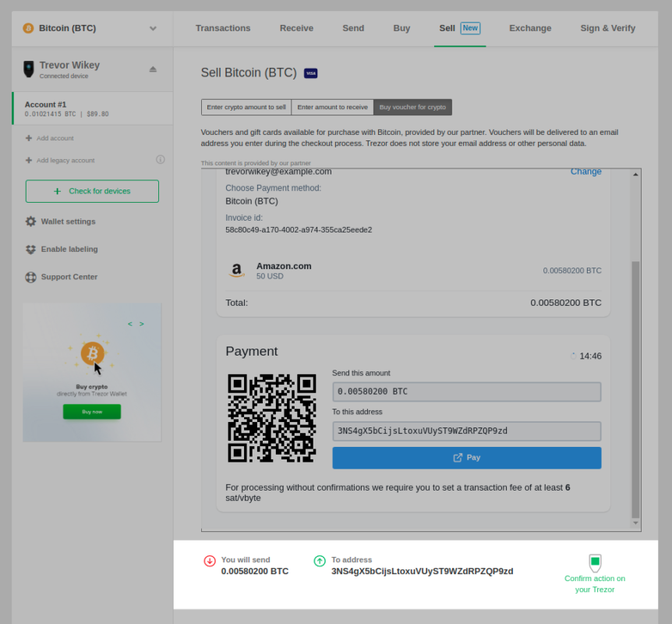
Task: Click the Buy now button
Action: 92,412
